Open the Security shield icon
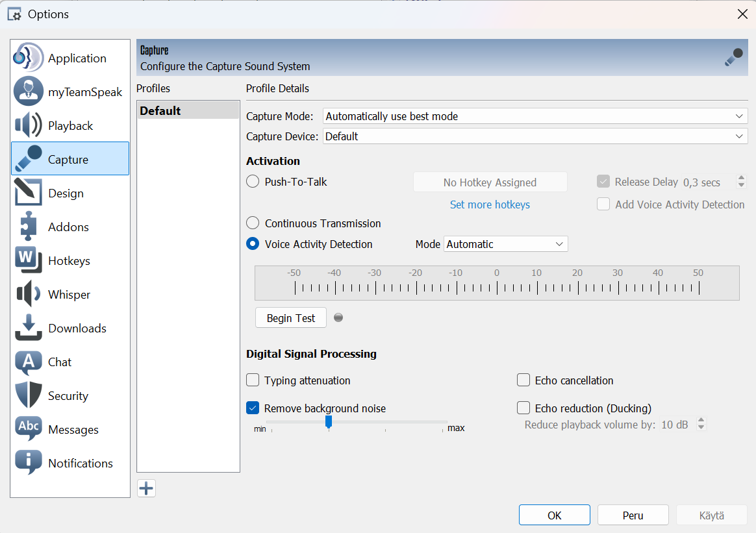756x533 pixels. (x=29, y=395)
